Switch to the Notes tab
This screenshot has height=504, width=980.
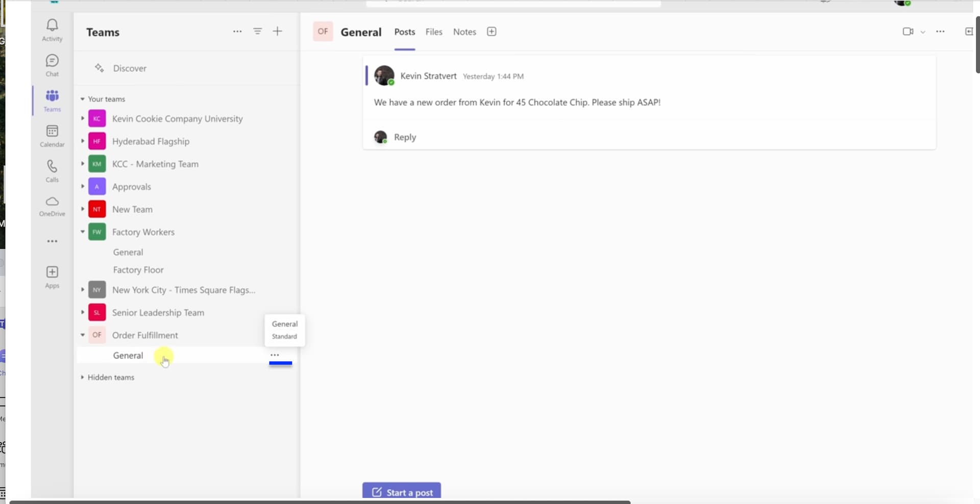click(464, 32)
